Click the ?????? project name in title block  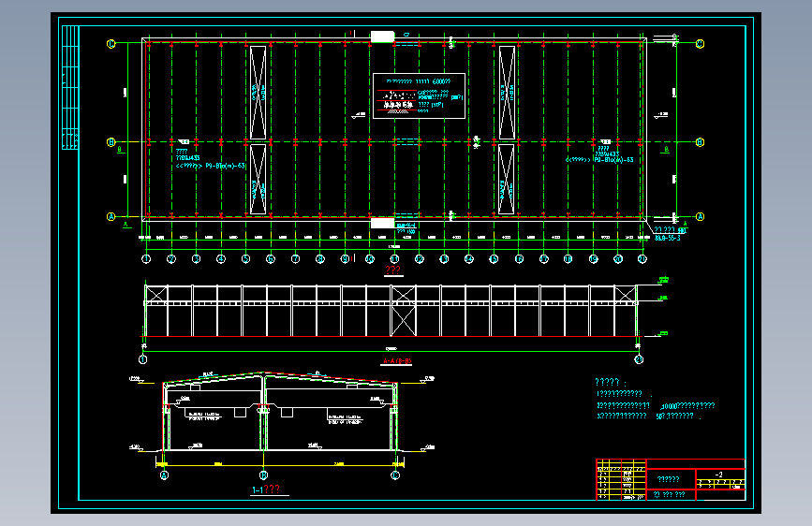pos(668,479)
